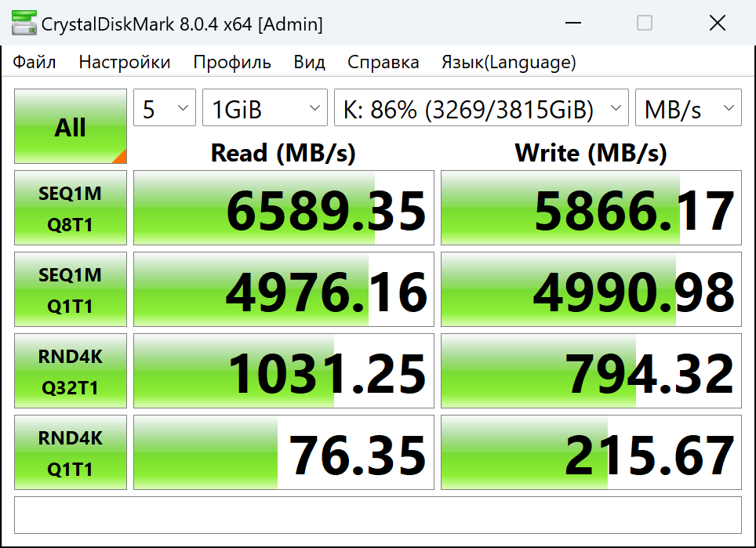Select the 794.32 write result

(591, 371)
